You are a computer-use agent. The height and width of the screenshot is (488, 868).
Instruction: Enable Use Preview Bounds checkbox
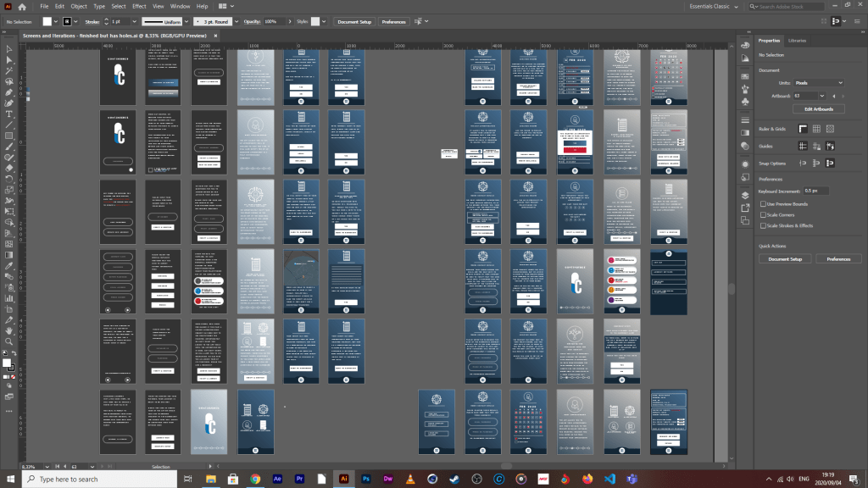click(763, 204)
